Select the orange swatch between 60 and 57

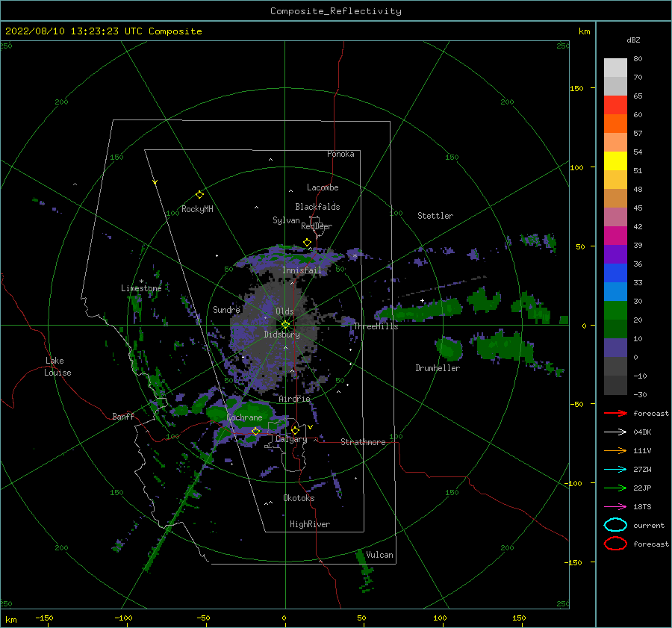coord(615,124)
